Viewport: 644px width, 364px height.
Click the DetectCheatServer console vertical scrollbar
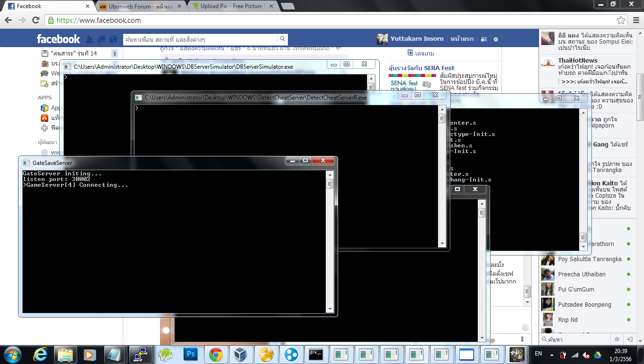(x=442, y=176)
